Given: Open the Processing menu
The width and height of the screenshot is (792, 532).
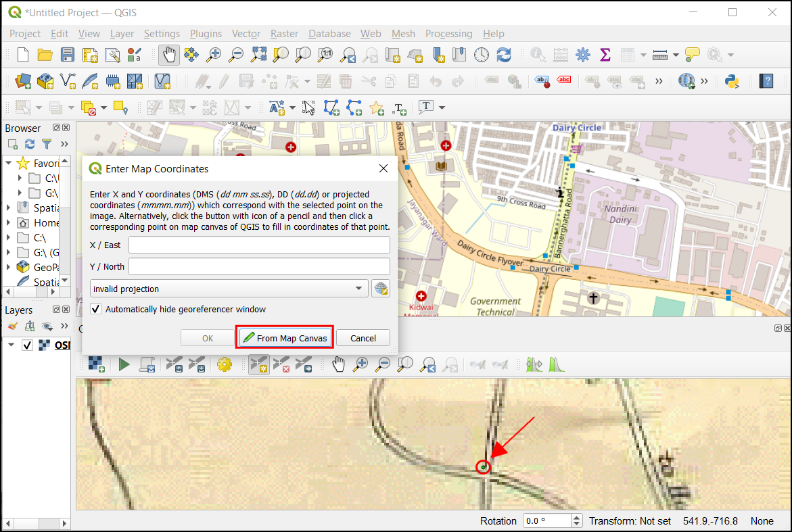Looking at the screenshot, I should pos(448,34).
